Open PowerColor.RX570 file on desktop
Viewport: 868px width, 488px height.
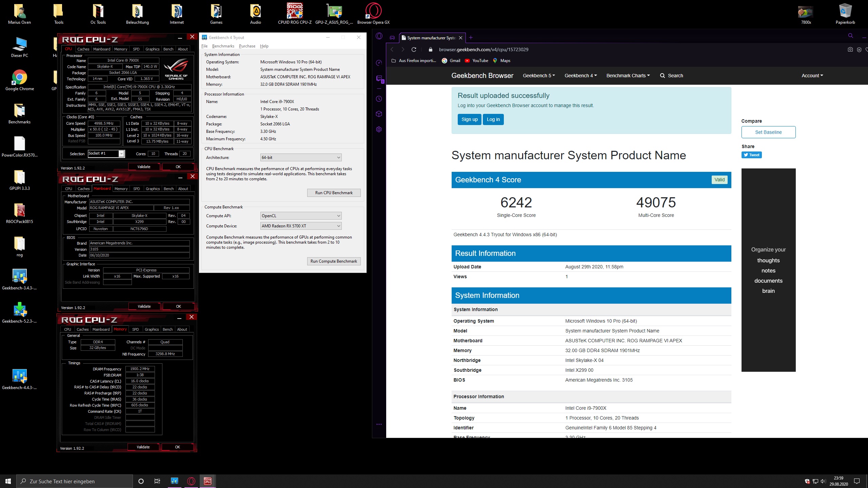19,147
